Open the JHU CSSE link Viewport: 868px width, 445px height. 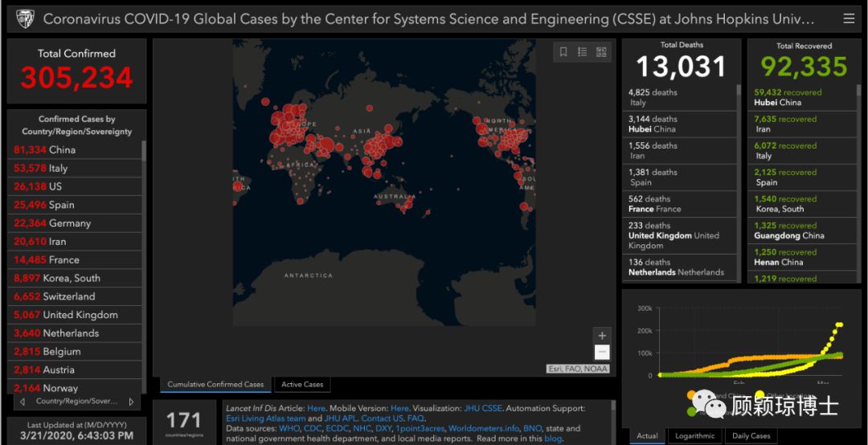pyautogui.click(x=483, y=409)
